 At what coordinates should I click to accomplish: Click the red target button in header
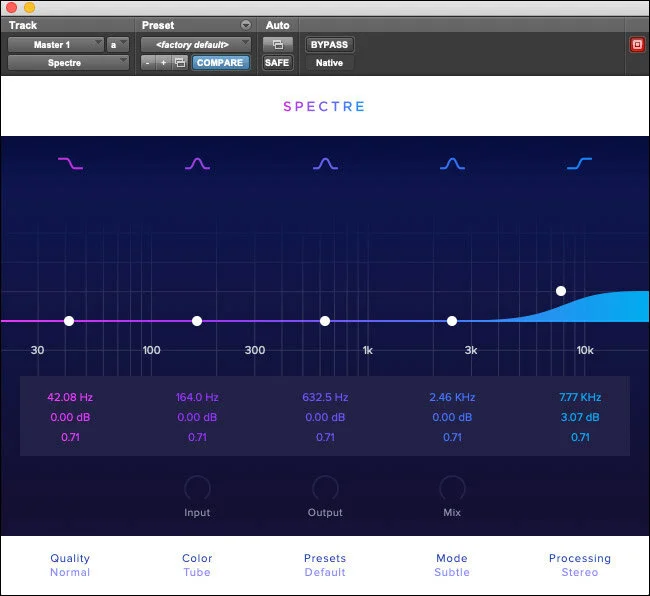tap(637, 44)
